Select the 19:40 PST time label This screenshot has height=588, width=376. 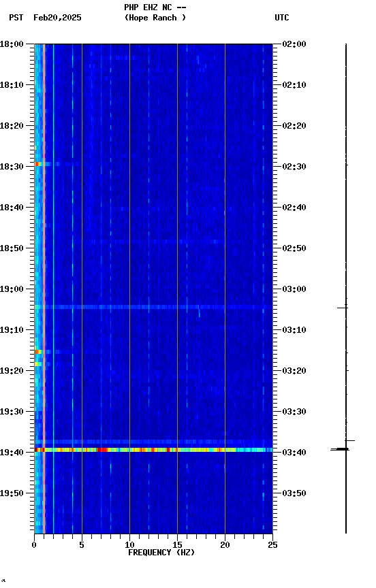pos(12,453)
